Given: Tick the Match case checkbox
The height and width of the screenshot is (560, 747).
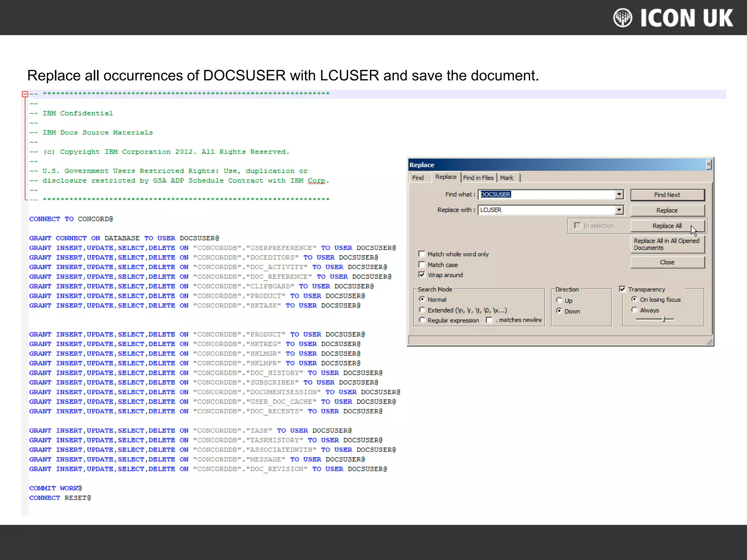Looking at the screenshot, I should (x=422, y=264).
